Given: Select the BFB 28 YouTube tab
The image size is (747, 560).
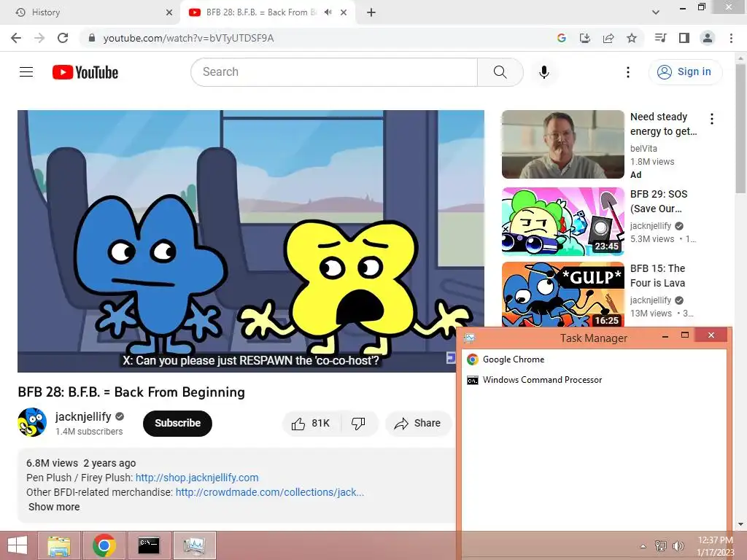Looking at the screenshot, I should pyautogui.click(x=260, y=12).
